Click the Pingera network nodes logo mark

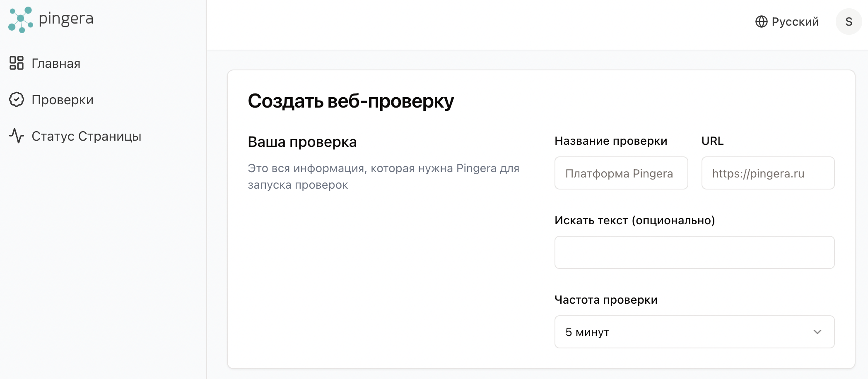tap(20, 19)
